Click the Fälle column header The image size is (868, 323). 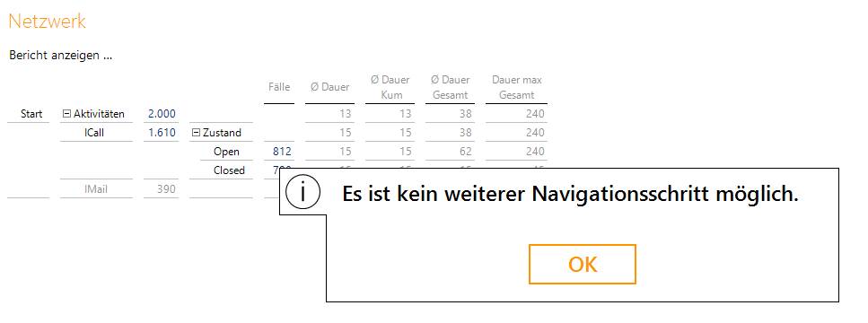point(279,87)
